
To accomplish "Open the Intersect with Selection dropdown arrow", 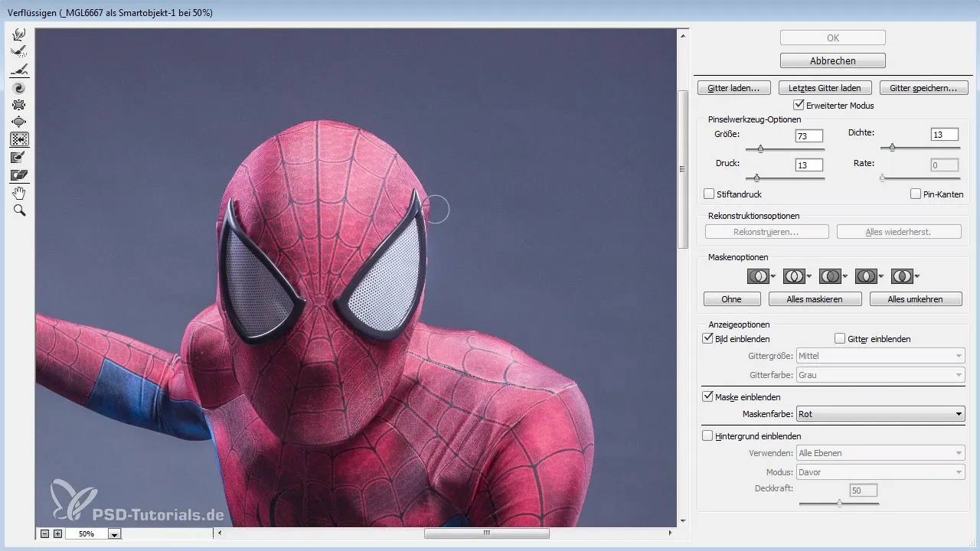I will pyautogui.click(x=880, y=276).
